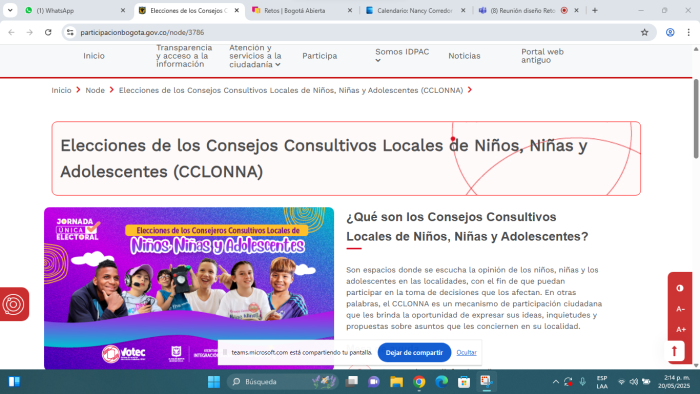Open the Widgets icon on taskbar left

[x=14, y=382]
